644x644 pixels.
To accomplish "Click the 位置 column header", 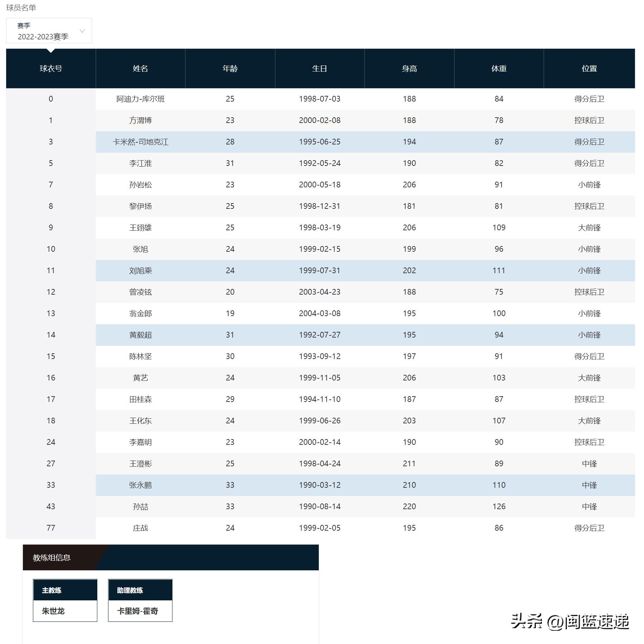I will point(589,68).
